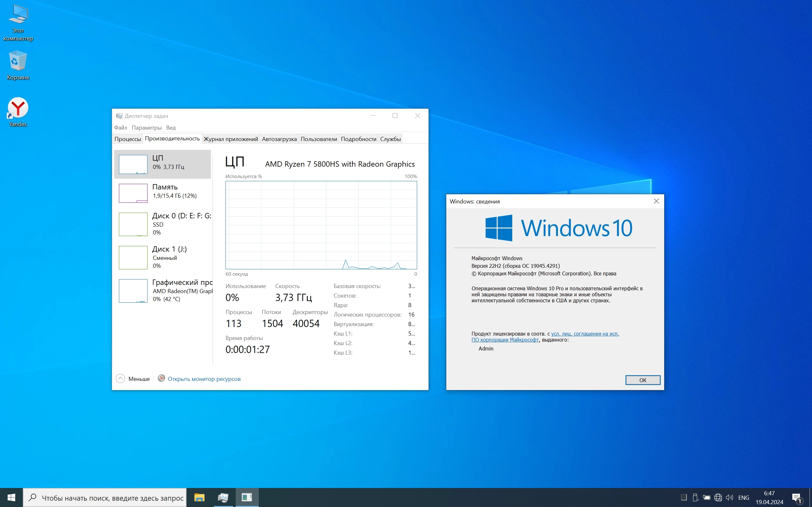Collapse Task Manager with the Меньше chevron

[x=120, y=379]
